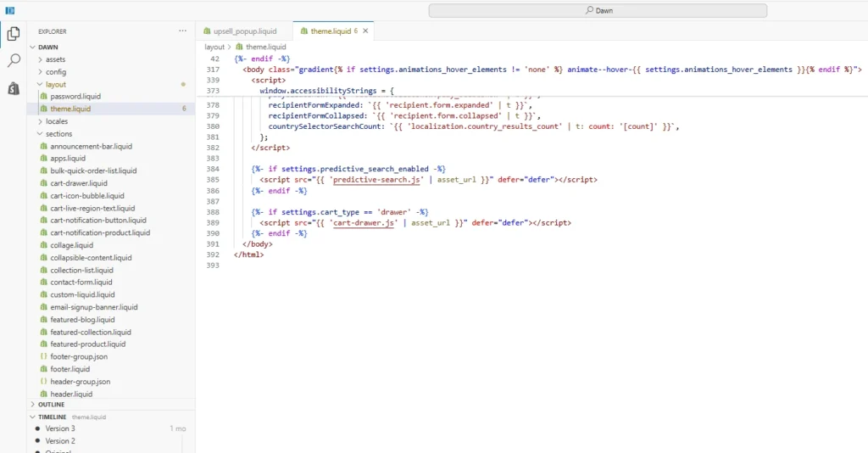Collapse the layout folder
The height and width of the screenshot is (453, 868).
(x=55, y=84)
